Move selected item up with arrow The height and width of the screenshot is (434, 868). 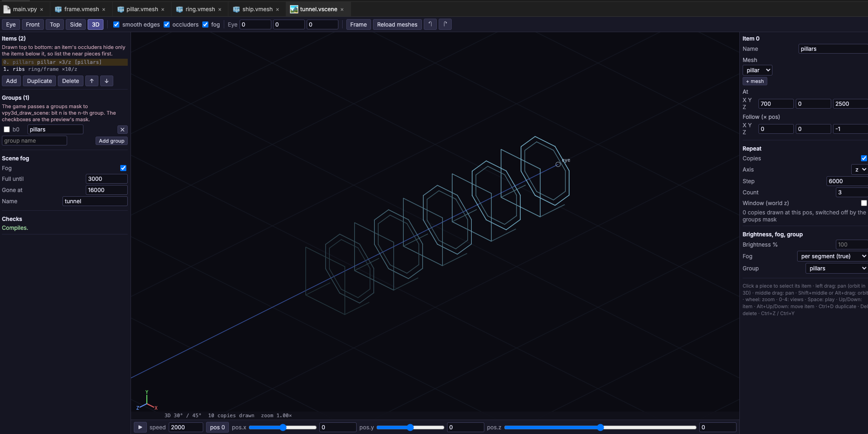coord(92,81)
